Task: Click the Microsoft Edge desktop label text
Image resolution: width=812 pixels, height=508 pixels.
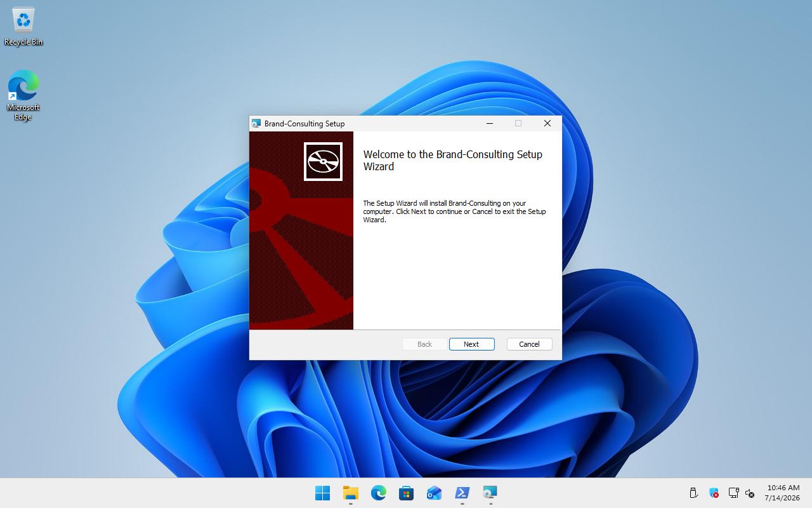Action: (x=23, y=112)
